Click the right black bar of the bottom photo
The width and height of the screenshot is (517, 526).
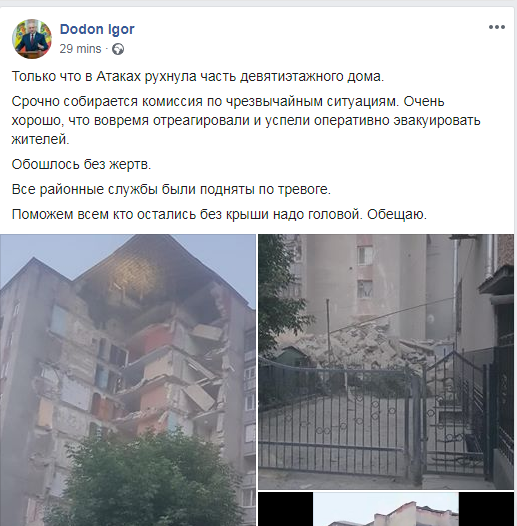[486, 509]
